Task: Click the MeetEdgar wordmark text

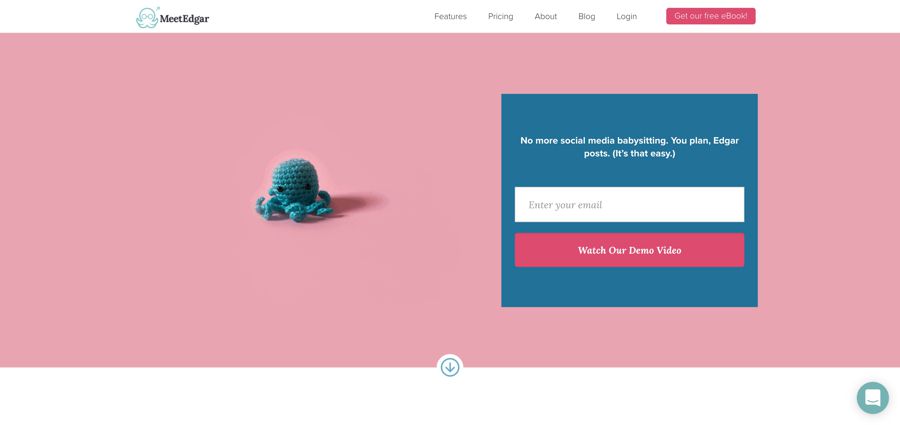Action: pyautogui.click(x=184, y=19)
